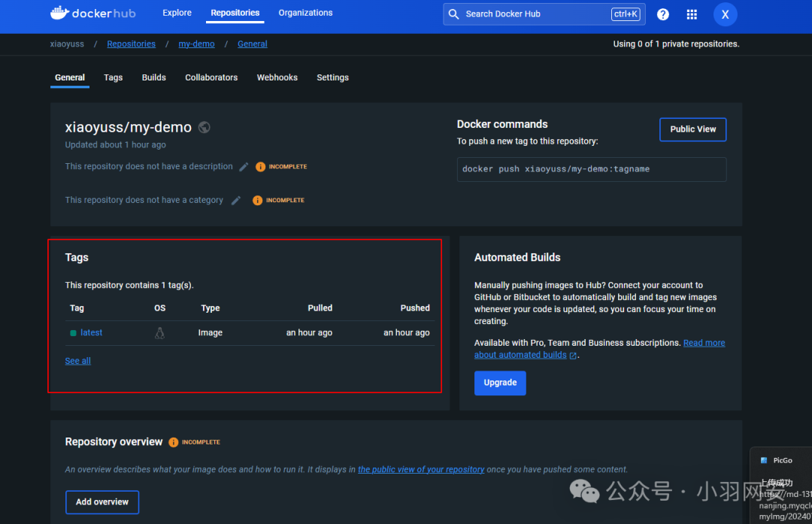Click the Pulled column header
This screenshot has height=524, width=812.
pos(320,308)
